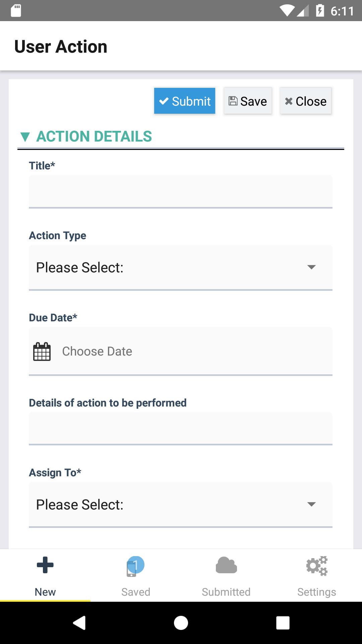Tap the Choose Date field

[194, 352]
